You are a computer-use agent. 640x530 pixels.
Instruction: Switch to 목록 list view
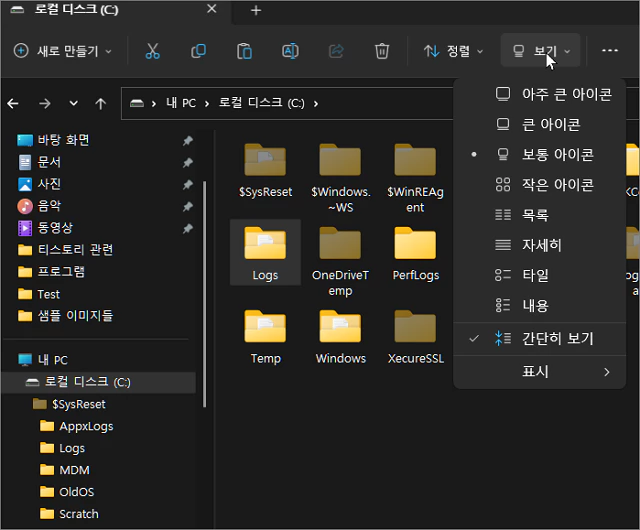540,215
